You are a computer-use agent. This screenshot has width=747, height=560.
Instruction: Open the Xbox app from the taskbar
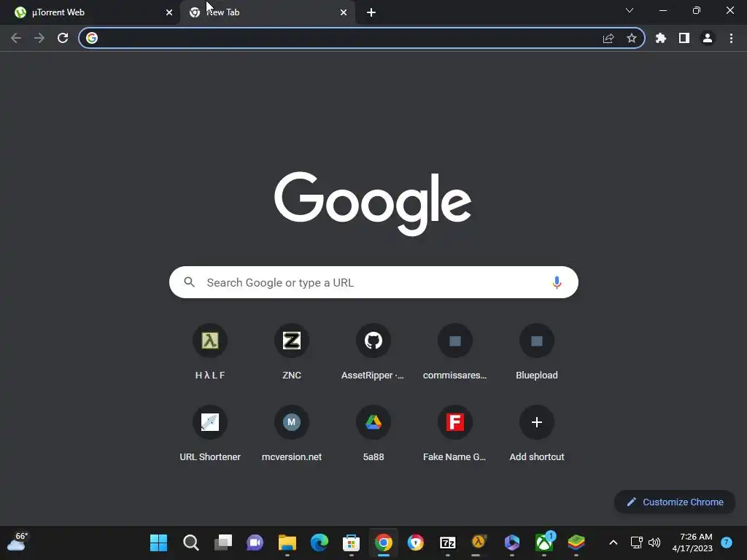[x=544, y=542]
